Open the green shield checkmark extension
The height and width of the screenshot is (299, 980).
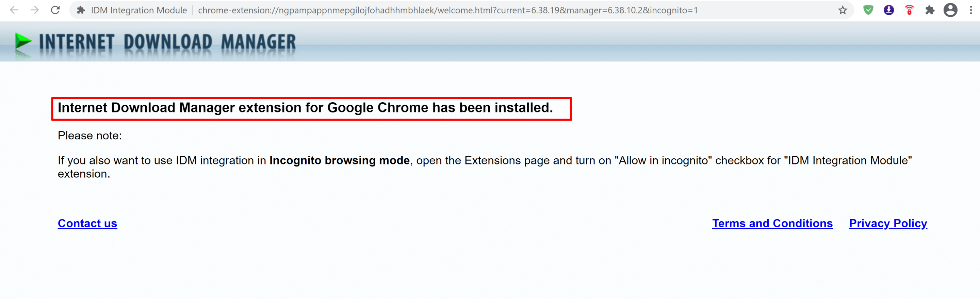tap(868, 10)
